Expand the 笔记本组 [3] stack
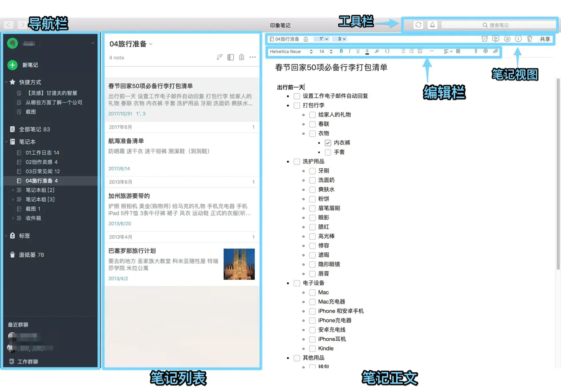 pos(13,199)
